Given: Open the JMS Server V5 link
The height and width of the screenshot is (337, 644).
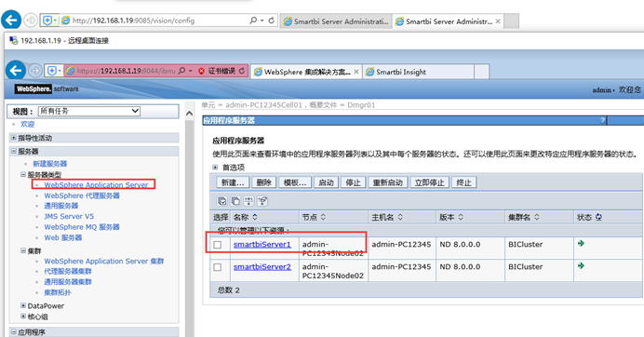Looking at the screenshot, I should 69,216.
